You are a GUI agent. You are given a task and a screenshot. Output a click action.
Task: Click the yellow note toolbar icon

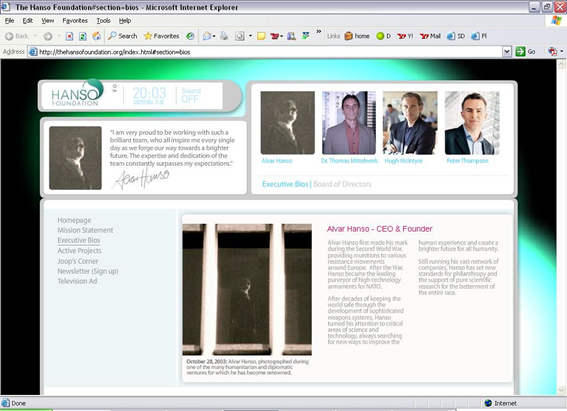(x=261, y=36)
